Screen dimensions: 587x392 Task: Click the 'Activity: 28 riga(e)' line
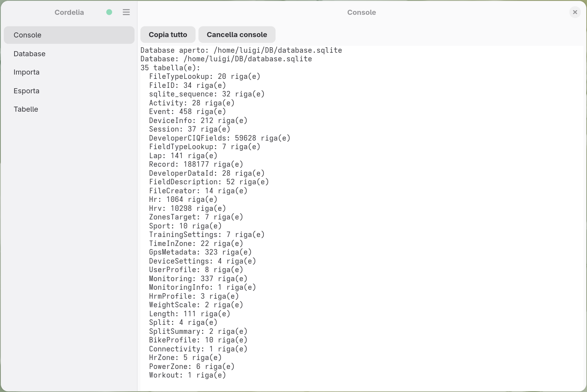(192, 103)
